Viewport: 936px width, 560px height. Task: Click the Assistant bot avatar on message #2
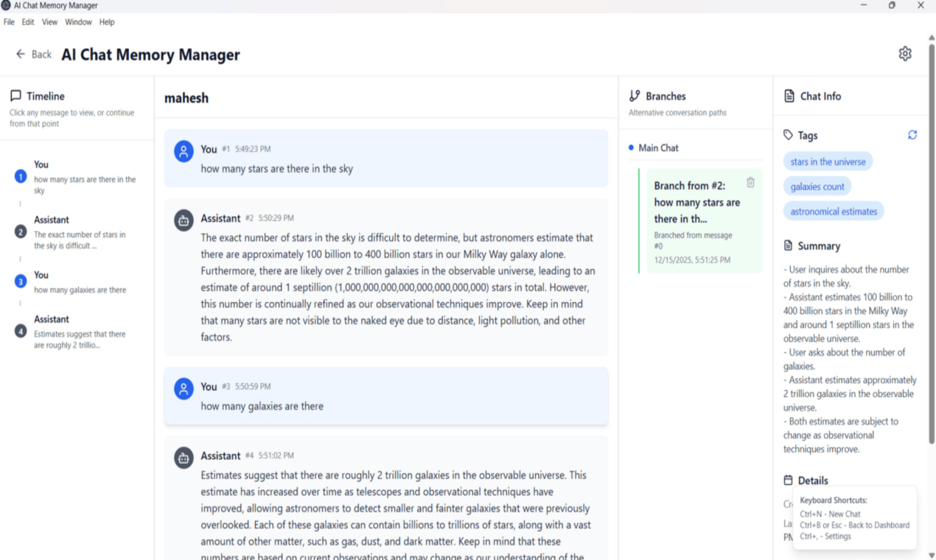[x=183, y=220]
